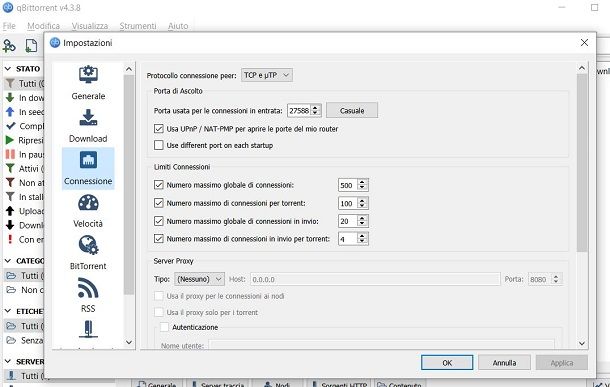The width and height of the screenshot is (610, 387).
Task: Select the Tutti filter under STATO
Action: click(24, 84)
